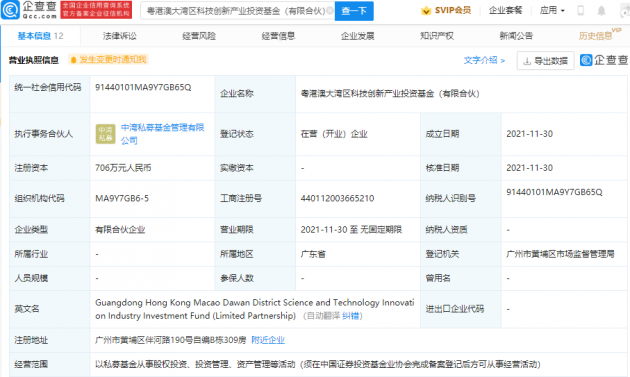Click the English name Guangdong Hong Kong Macao text
The height and width of the screenshot is (377, 630).
click(255, 309)
